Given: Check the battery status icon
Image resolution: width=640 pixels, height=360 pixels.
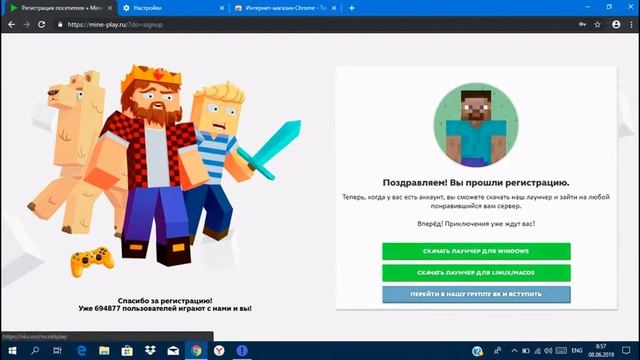Looking at the screenshot, I should point(526,351).
